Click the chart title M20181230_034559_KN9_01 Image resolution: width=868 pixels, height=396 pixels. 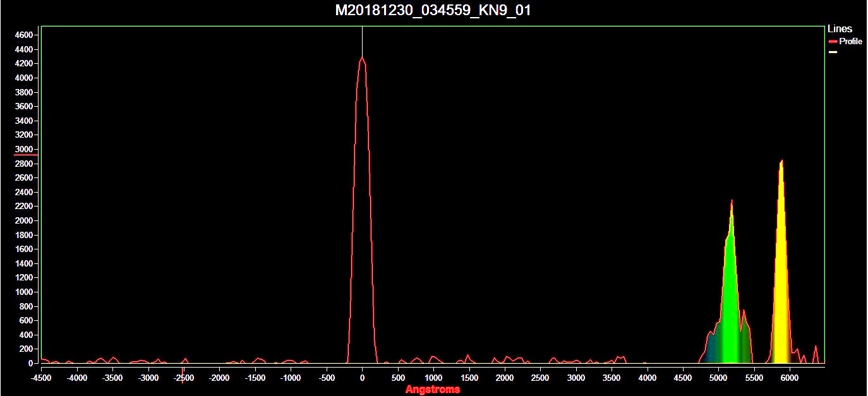tap(433, 11)
